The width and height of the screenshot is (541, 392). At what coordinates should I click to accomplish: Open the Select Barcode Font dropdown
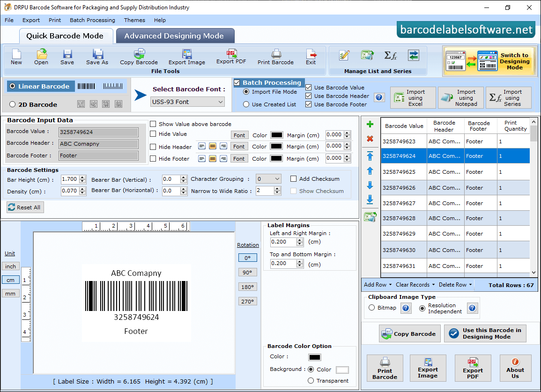188,102
